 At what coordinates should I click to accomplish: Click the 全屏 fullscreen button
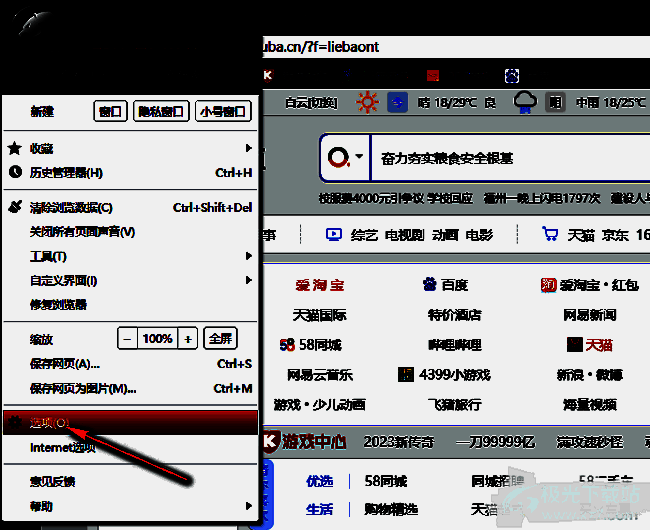[220, 339]
